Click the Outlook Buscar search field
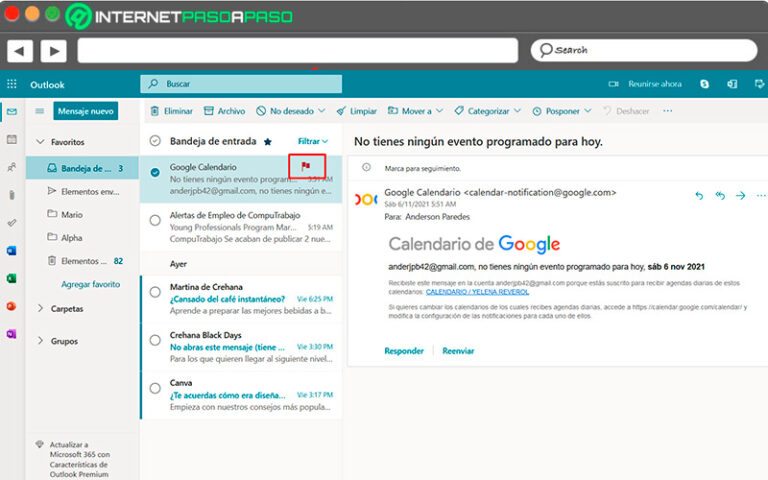Screen dimensions: 768x480 coord(241,84)
